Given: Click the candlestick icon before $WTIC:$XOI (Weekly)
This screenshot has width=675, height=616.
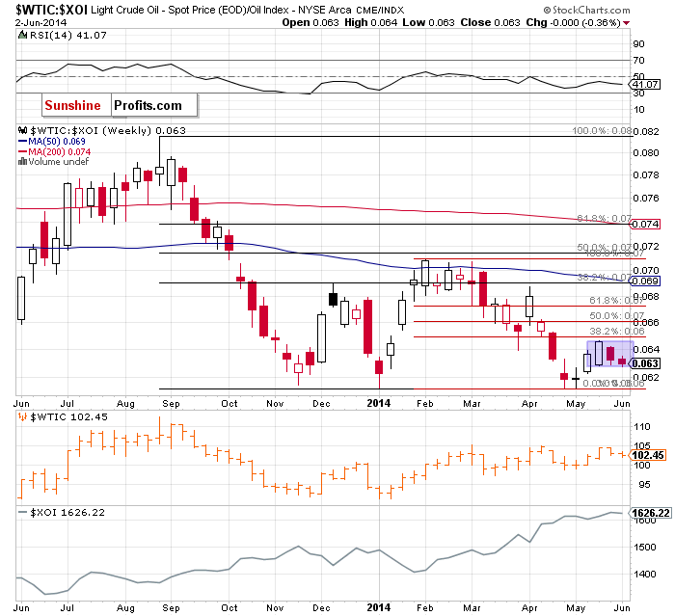Looking at the screenshot, I should (x=23, y=130).
